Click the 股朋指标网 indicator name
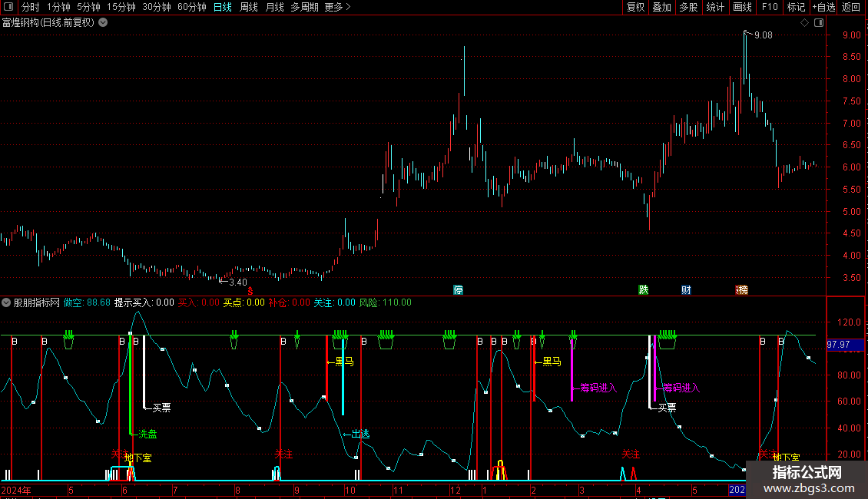Image resolution: width=868 pixels, height=499 pixels. (x=37, y=302)
